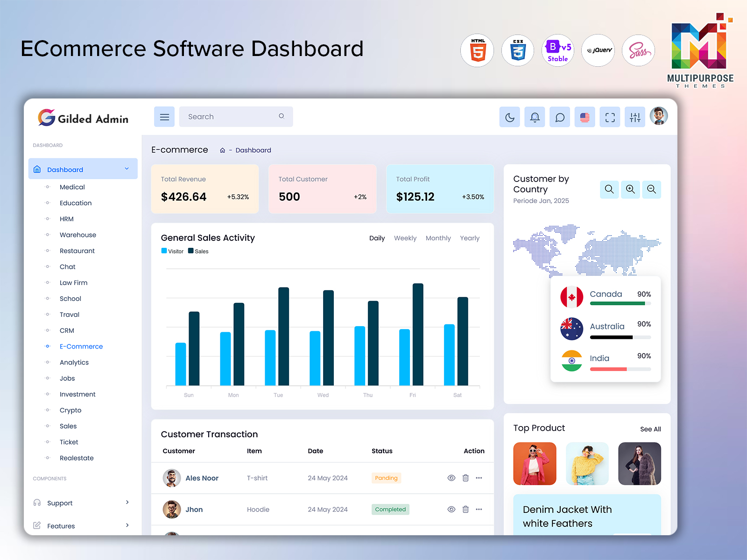
Task: Expand the Features menu chevron
Action: (127, 525)
